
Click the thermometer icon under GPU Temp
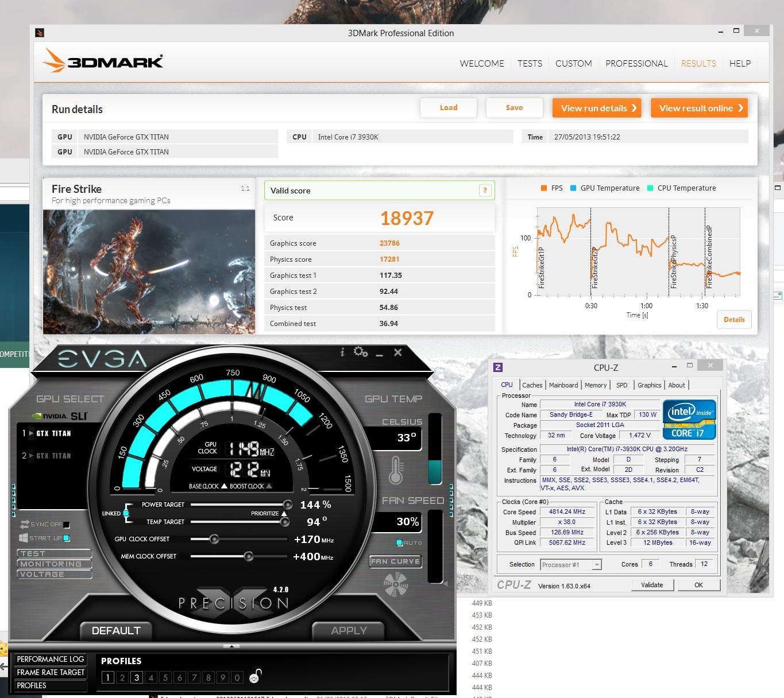396,470
